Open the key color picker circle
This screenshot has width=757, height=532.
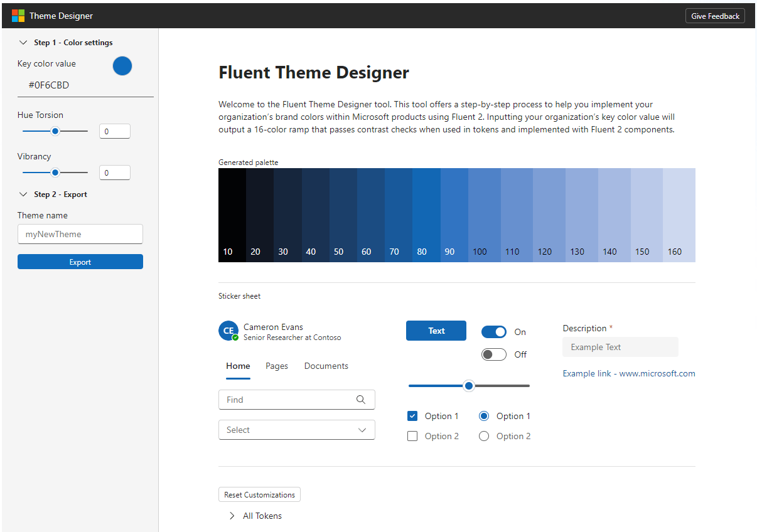[122, 65]
